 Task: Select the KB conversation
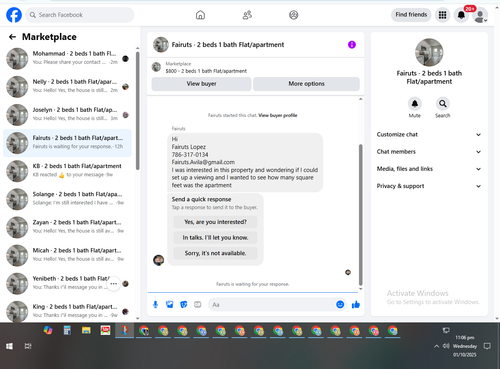pos(68,171)
